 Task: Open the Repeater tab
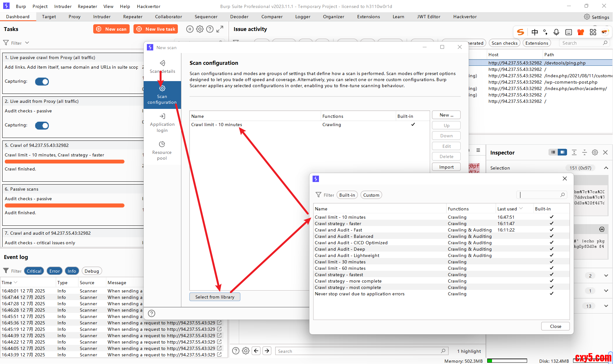pos(132,17)
